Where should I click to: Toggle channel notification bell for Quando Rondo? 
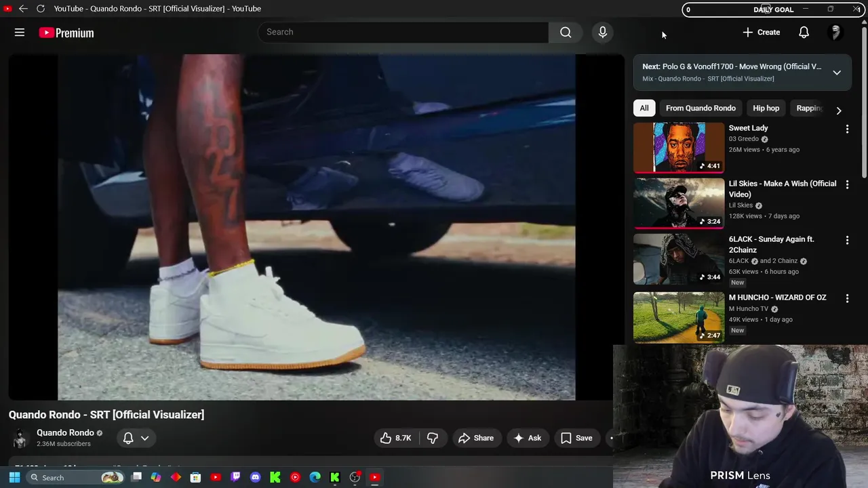pyautogui.click(x=128, y=439)
